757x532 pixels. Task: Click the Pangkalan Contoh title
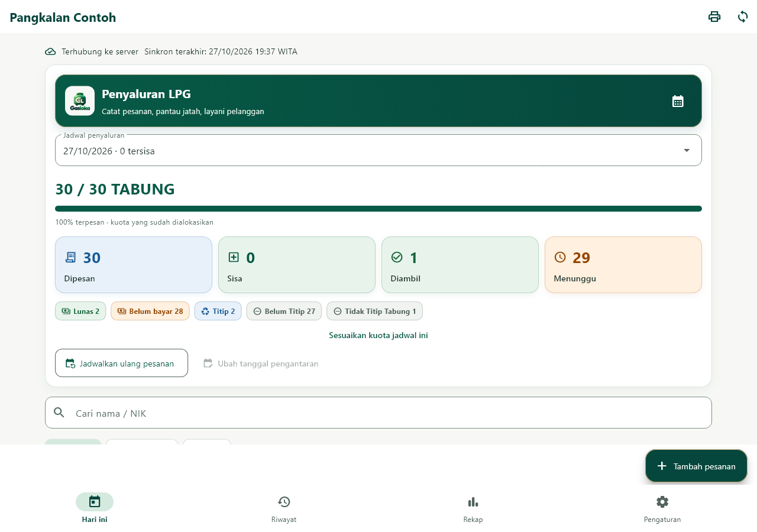pos(63,17)
